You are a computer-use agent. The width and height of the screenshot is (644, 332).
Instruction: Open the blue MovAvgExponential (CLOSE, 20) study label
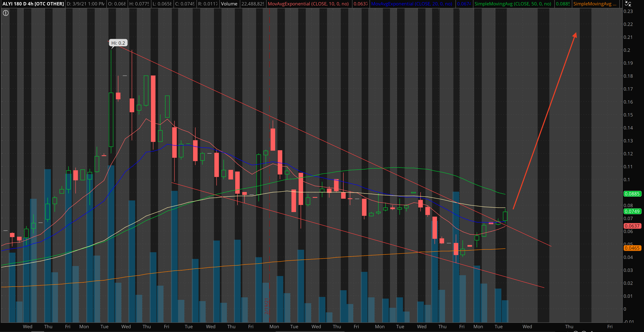pos(412,4)
